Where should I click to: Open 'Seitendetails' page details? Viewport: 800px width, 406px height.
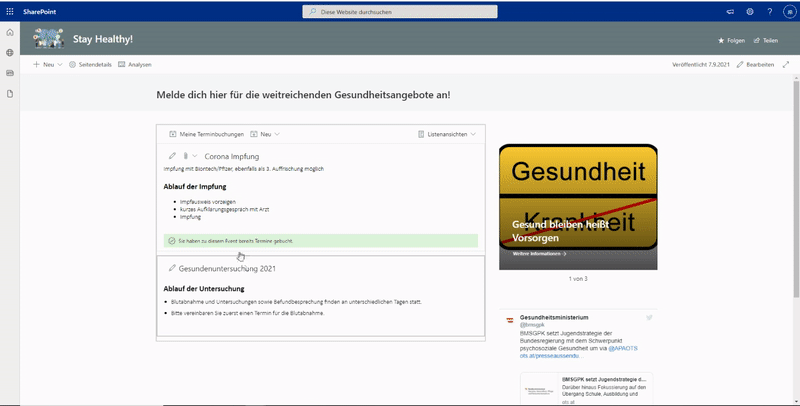click(90, 64)
